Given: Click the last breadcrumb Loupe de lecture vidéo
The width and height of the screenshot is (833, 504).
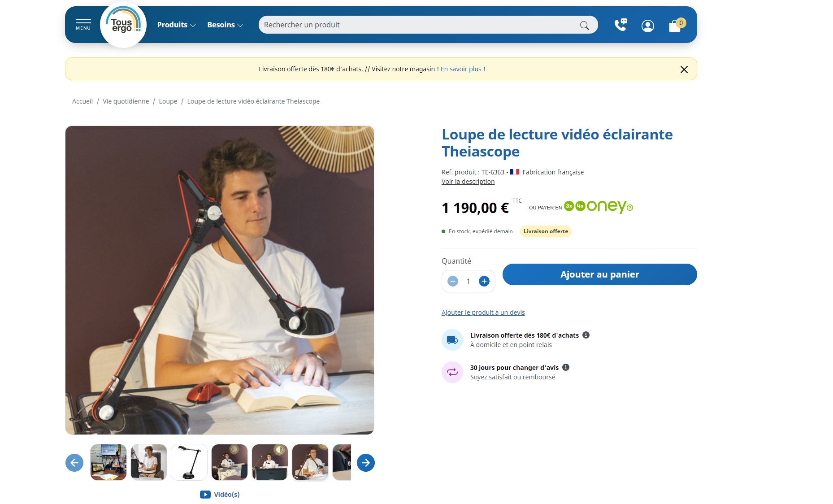Looking at the screenshot, I should click(x=253, y=101).
